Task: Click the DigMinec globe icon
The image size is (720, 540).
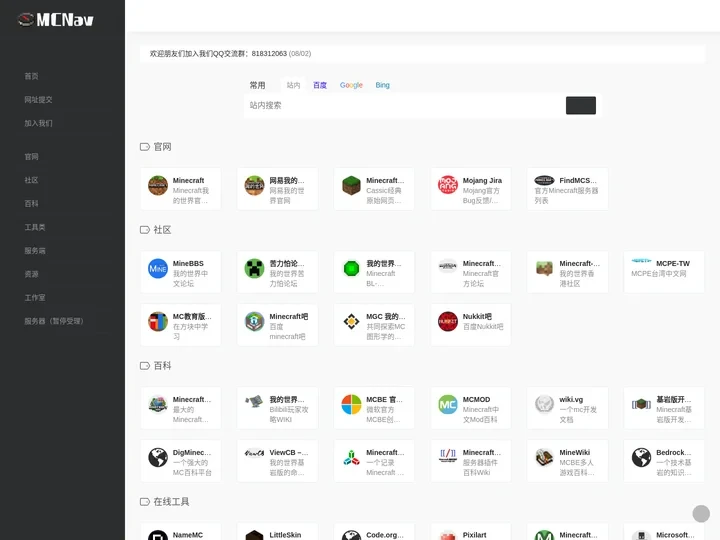Action: point(158,457)
